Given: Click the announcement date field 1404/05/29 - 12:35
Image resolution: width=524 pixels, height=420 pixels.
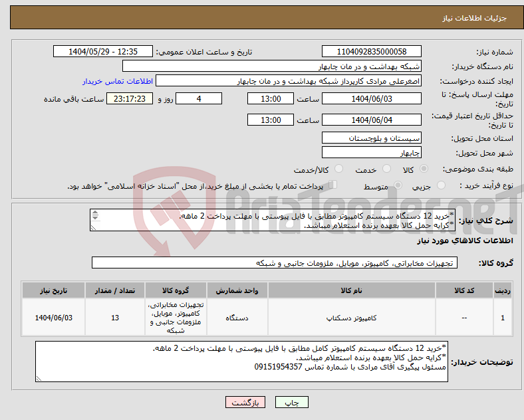Looking at the screenshot, I should (103, 52).
